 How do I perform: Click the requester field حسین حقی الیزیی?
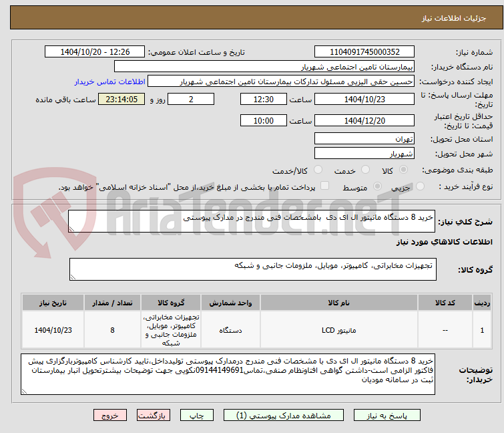pos(281,82)
